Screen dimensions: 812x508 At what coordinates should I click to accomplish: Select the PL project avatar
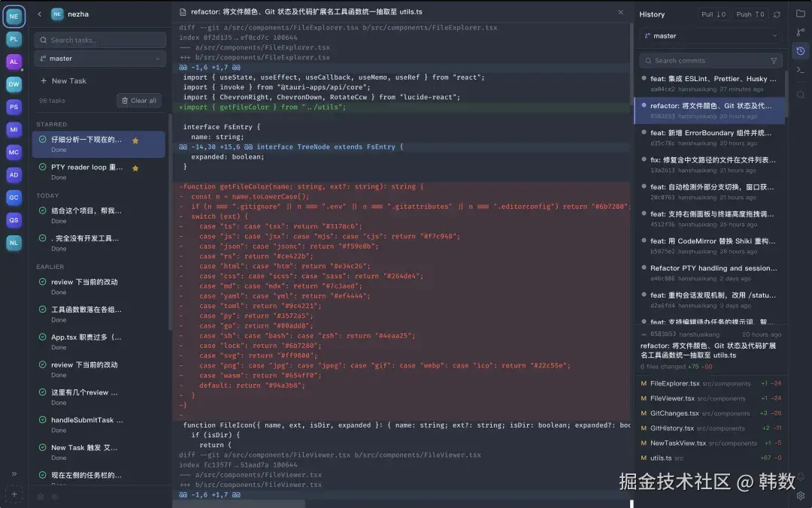[x=14, y=39]
